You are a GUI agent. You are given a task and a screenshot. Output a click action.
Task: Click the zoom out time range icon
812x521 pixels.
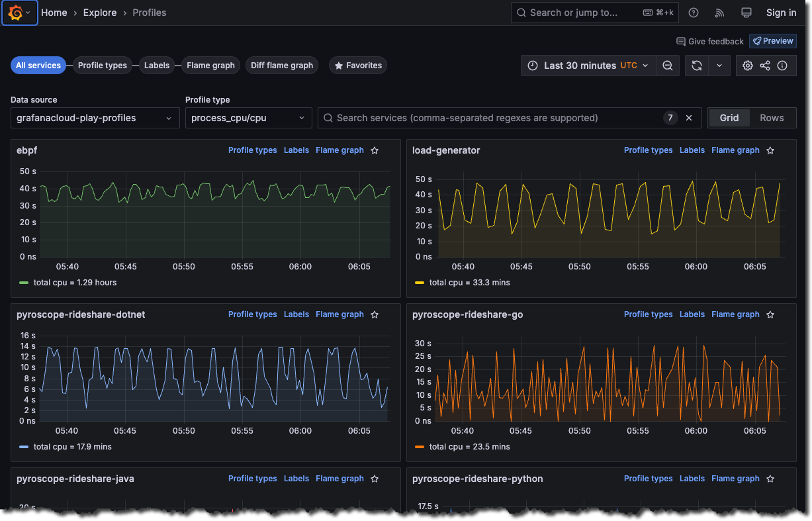(x=668, y=66)
